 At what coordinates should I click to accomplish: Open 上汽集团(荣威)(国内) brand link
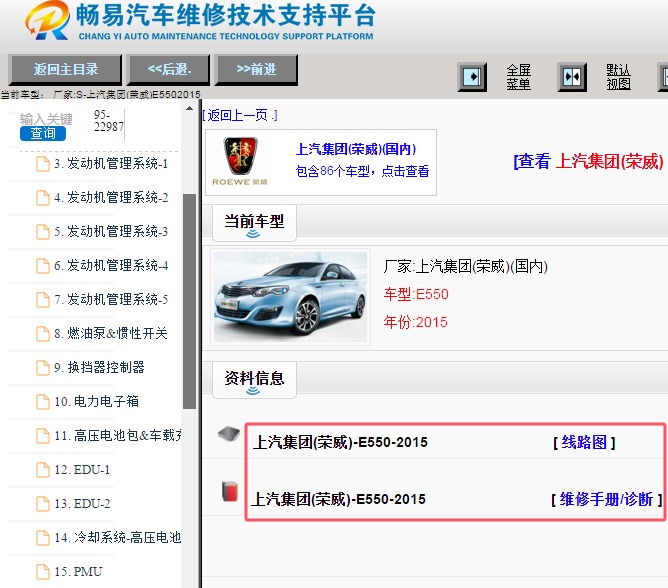(356, 149)
